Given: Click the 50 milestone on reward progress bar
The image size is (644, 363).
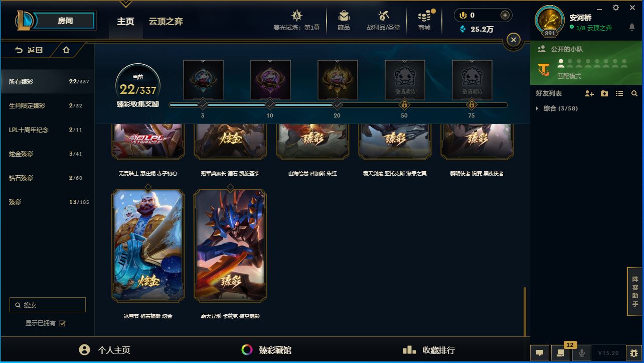Looking at the screenshot, I should (x=404, y=105).
